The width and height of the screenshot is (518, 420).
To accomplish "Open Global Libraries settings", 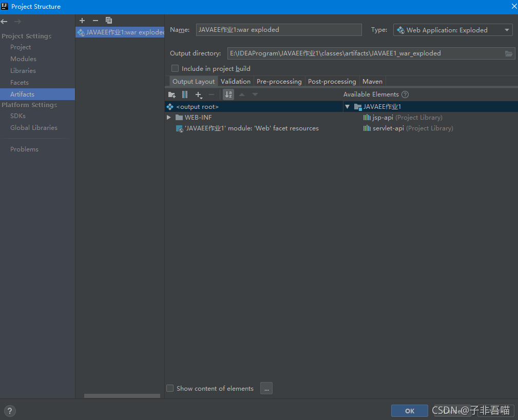I will click(34, 127).
